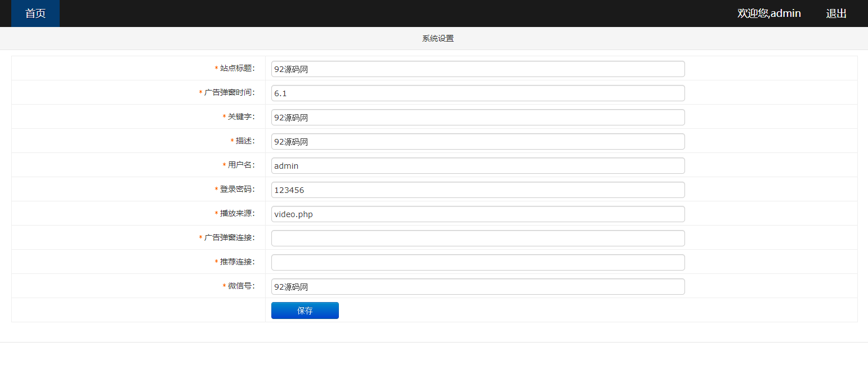Viewport: 868px width, 387px height.
Task: Click the 播放来源 label
Action: [237, 213]
